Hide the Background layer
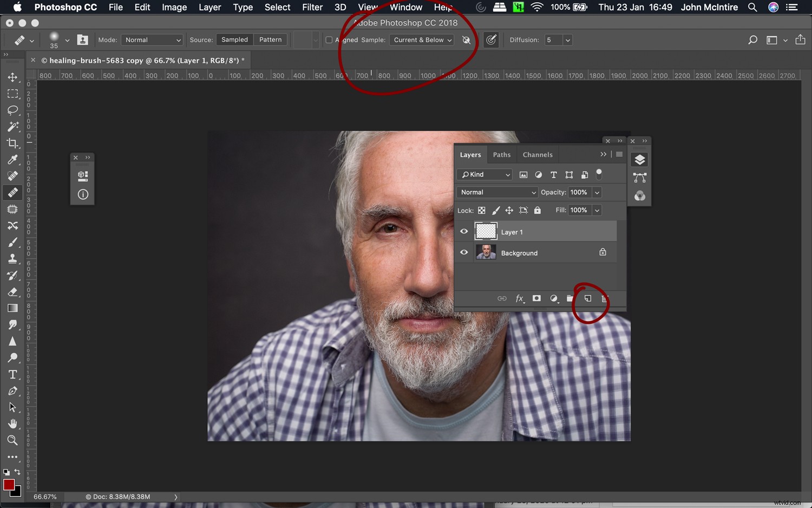The height and width of the screenshot is (508, 812). pyautogui.click(x=464, y=252)
